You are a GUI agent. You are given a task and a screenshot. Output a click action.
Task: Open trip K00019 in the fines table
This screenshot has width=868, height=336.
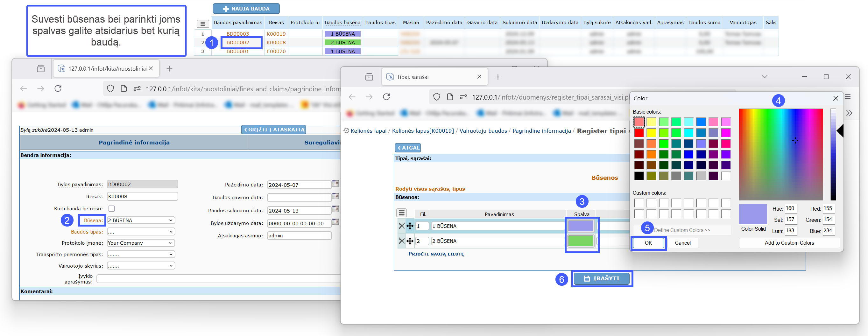pyautogui.click(x=276, y=34)
